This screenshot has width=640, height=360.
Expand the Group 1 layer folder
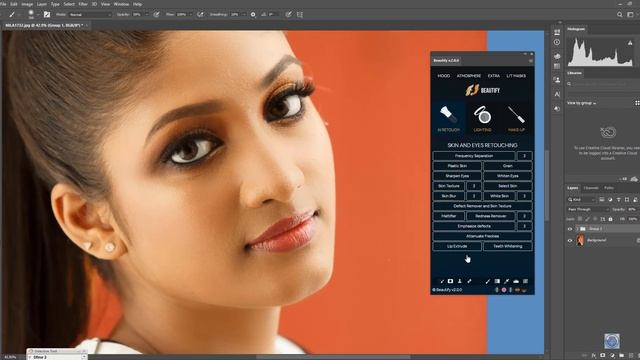pos(577,229)
